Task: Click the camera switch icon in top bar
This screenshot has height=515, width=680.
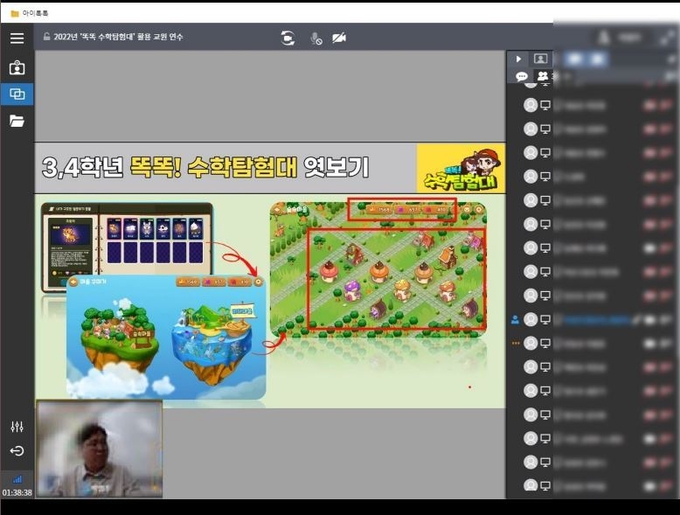Action: tap(288, 38)
